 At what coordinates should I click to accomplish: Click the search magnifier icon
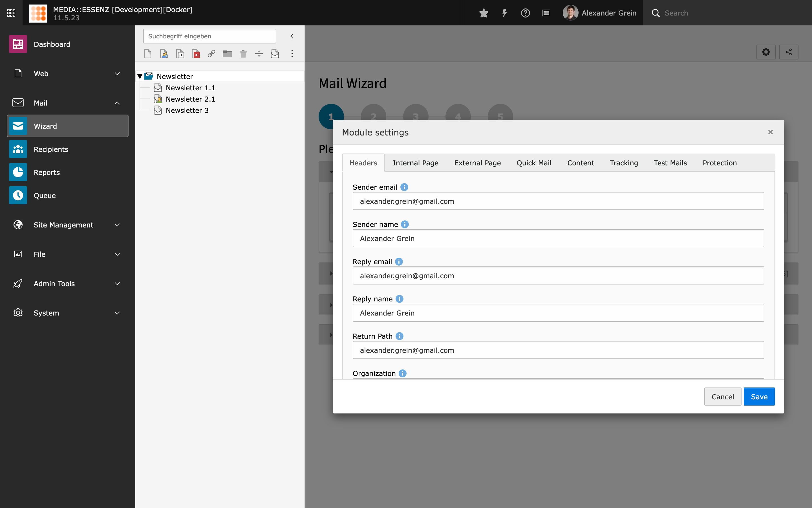[655, 13]
